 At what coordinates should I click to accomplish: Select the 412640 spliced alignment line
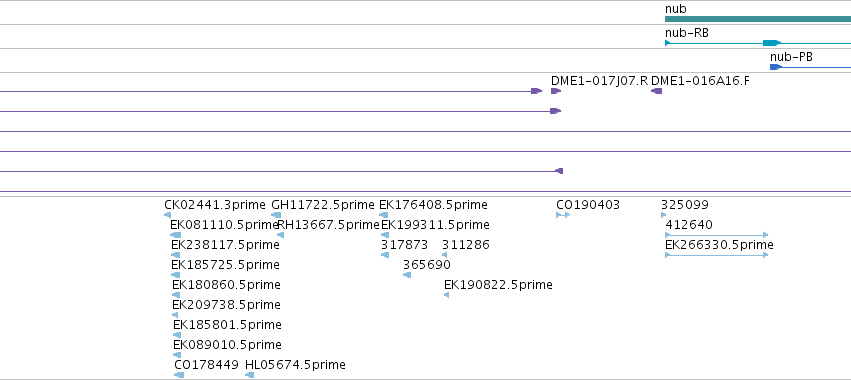(716, 235)
